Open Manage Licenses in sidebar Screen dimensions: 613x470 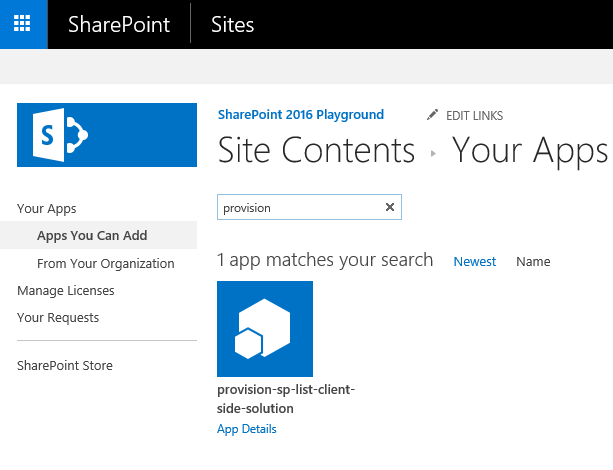(66, 291)
